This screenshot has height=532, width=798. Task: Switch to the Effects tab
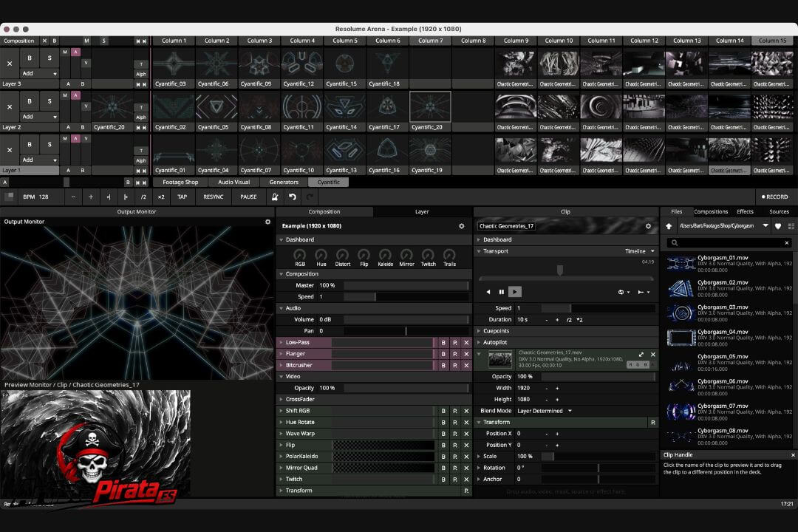coord(745,212)
